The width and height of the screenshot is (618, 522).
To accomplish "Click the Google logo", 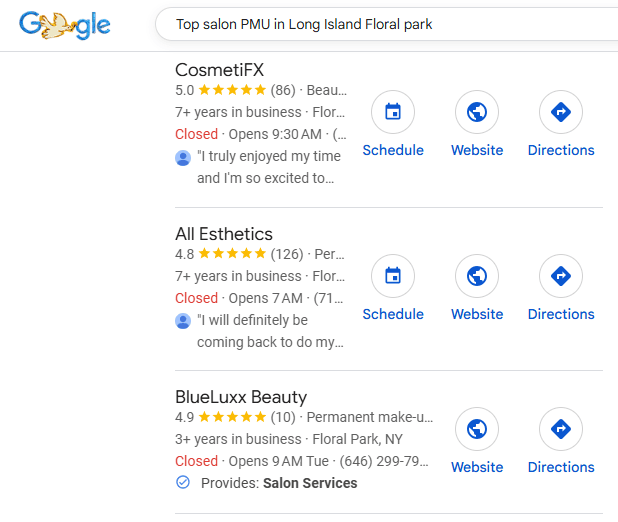I will [x=65, y=24].
